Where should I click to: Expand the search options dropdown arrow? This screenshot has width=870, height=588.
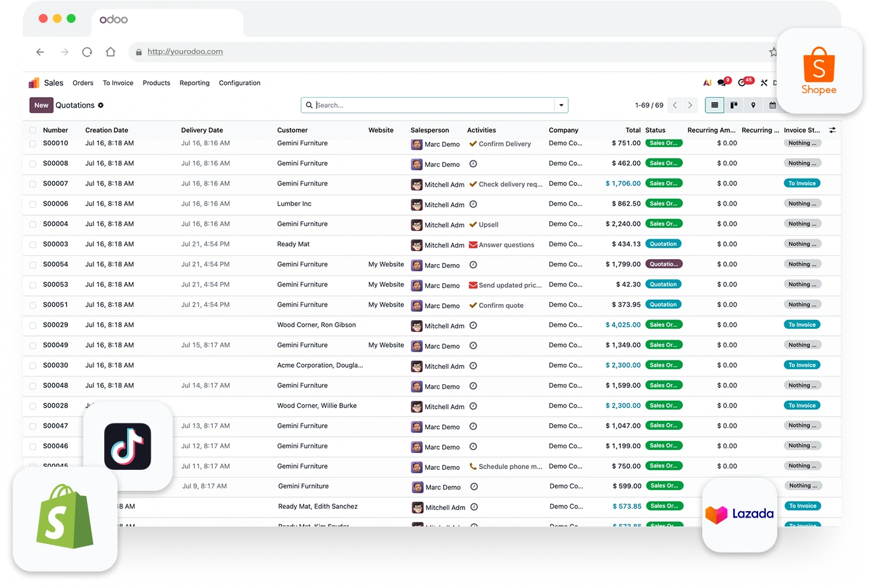pyautogui.click(x=561, y=105)
